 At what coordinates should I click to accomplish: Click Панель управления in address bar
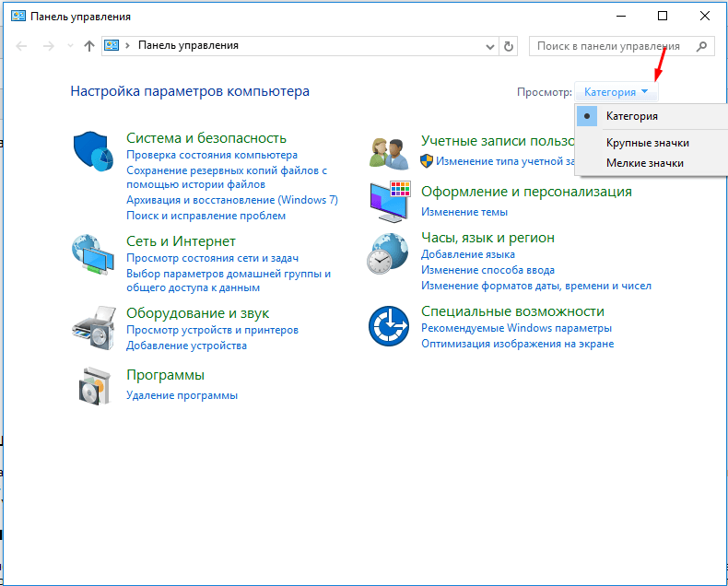188,45
